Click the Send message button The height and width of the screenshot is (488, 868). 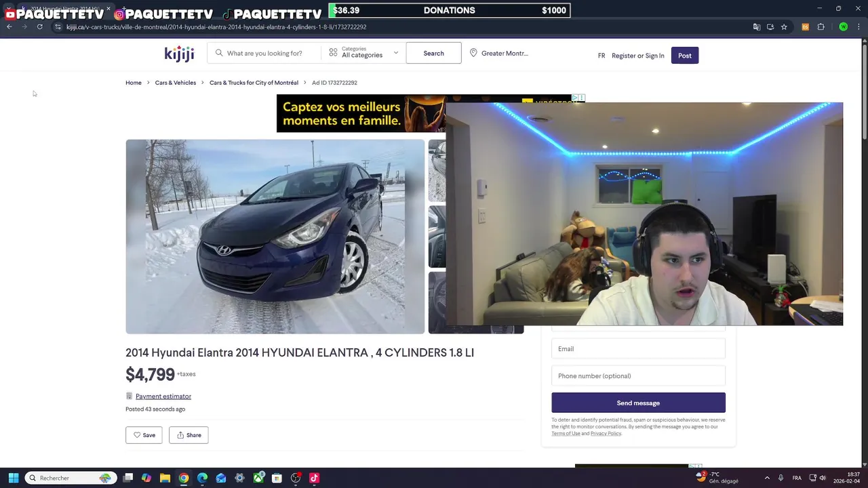point(638,403)
